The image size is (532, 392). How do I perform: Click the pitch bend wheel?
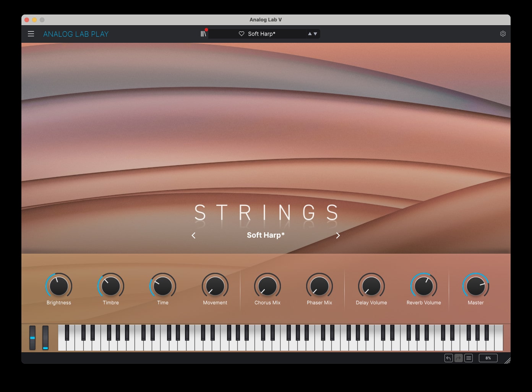point(32,338)
